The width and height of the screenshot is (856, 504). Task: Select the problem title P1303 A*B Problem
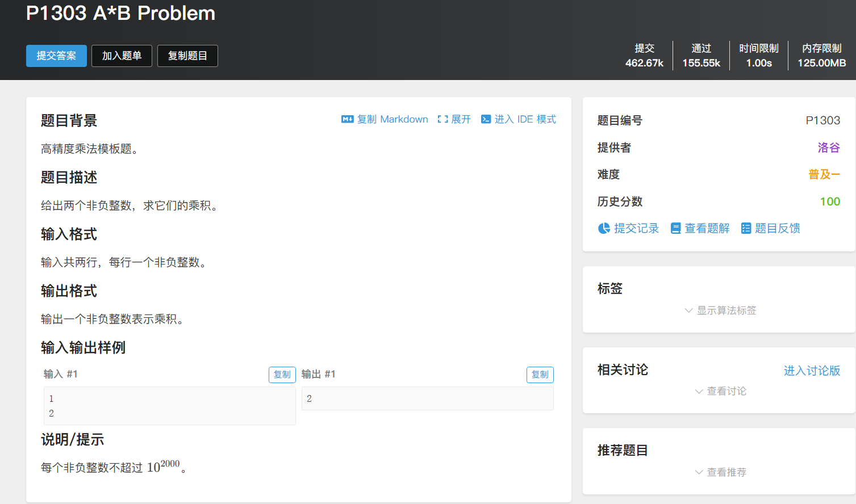pos(120,13)
